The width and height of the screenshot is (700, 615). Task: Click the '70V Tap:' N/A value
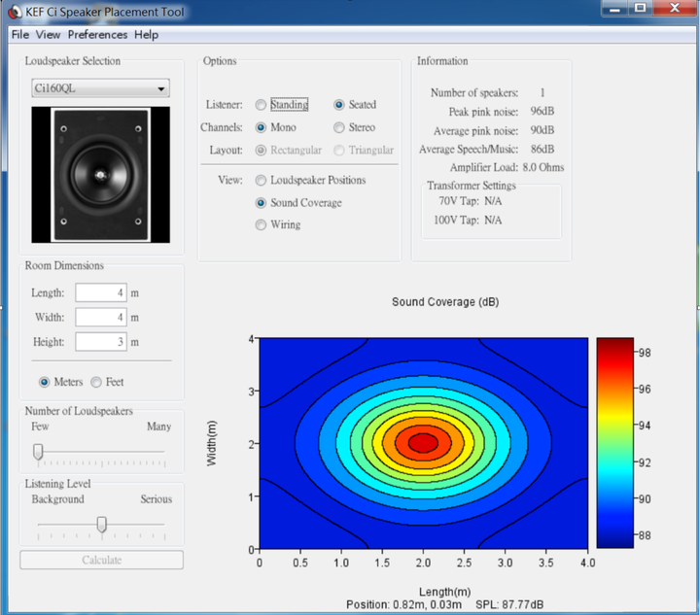pos(493,201)
